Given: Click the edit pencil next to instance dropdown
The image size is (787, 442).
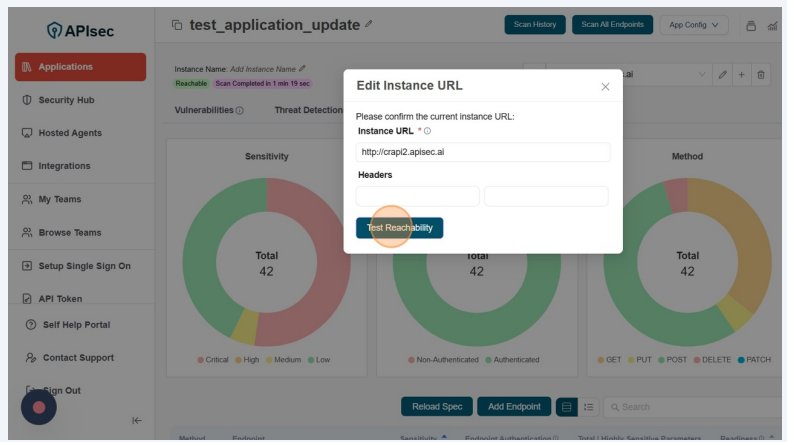Looking at the screenshot, I should 722,75.
